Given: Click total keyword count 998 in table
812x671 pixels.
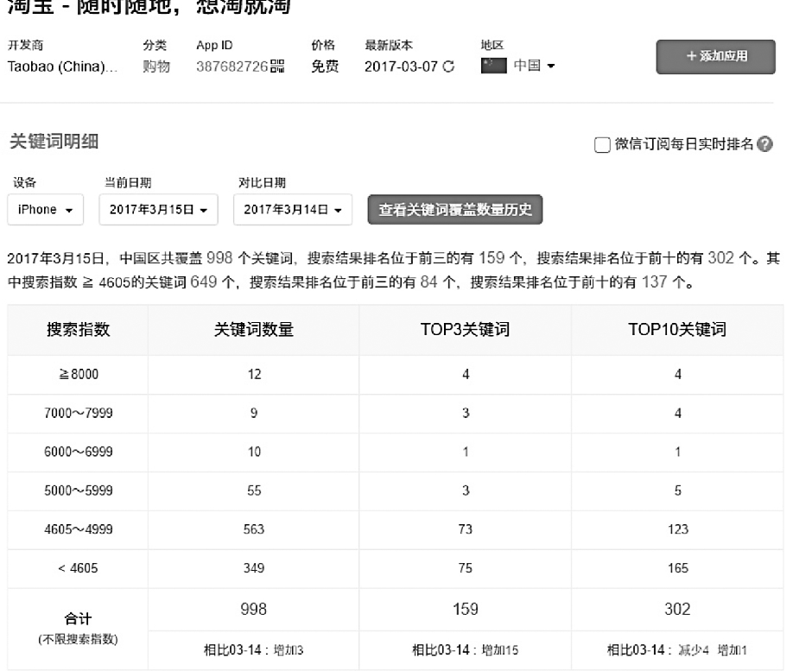Looking at the screenshot, I should [x=253, y=610].
